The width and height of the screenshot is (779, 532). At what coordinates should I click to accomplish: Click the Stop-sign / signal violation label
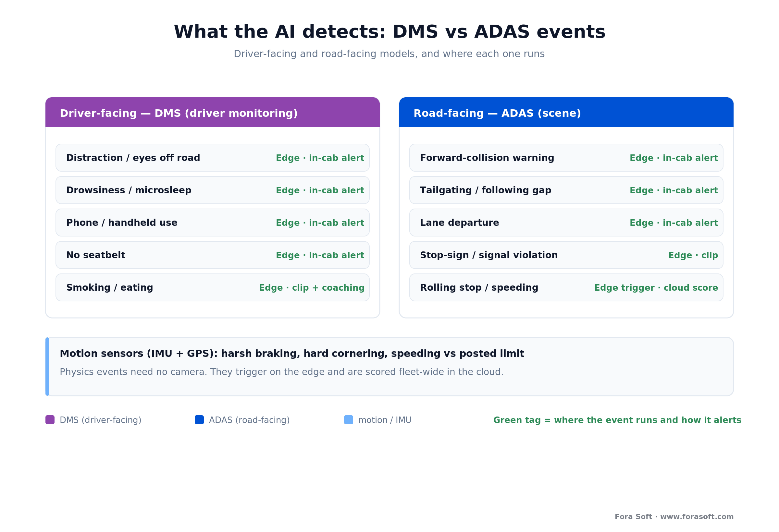489,255
